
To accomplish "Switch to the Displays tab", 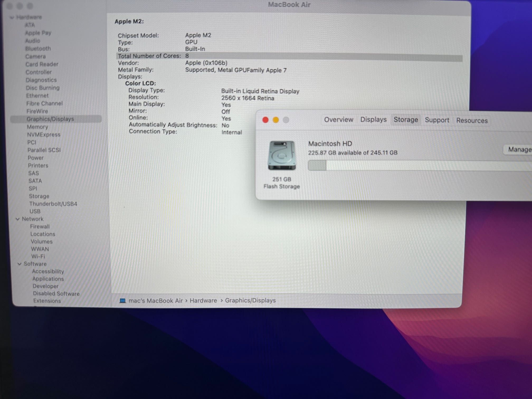I will point(373,120).
